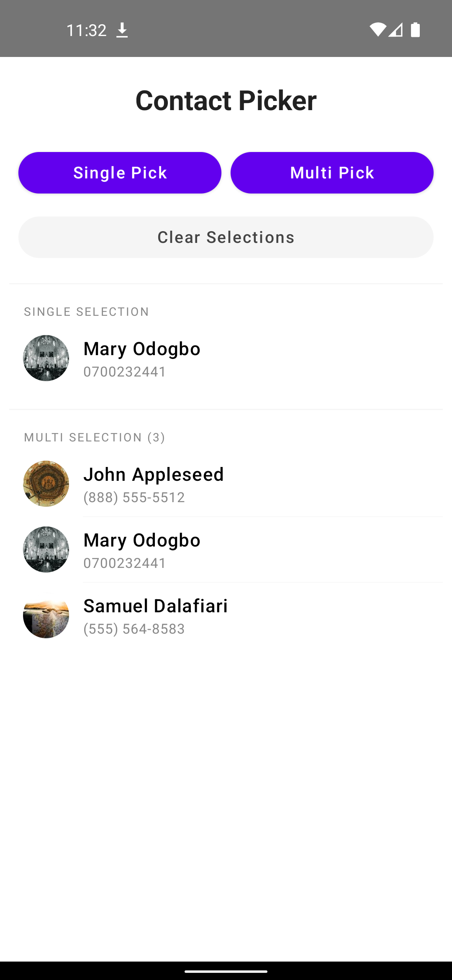Tap Mary Odogbo name under Multi Selection
Screen dimensions: 452x980
142,540
